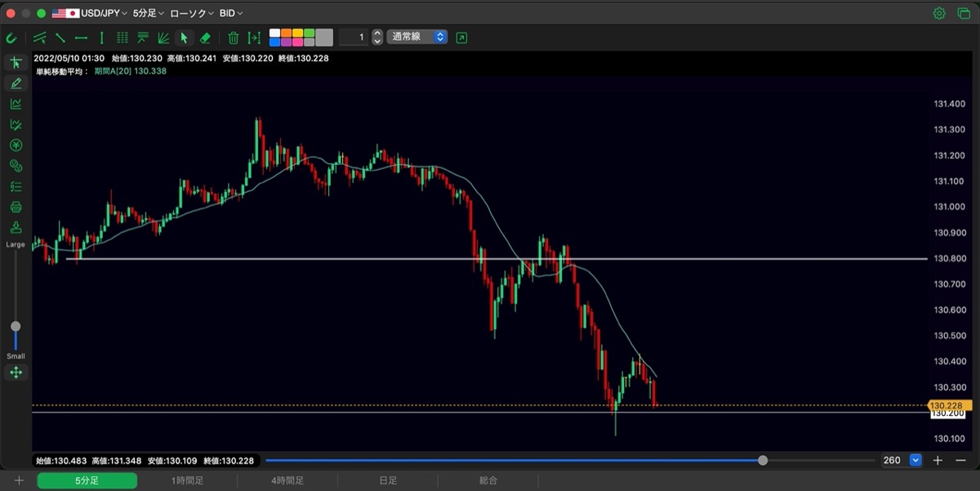Screen dimensions: 980x491
Task: Zoom in chart with plus button
Action: pyautogui.click(x=938, y=461)
